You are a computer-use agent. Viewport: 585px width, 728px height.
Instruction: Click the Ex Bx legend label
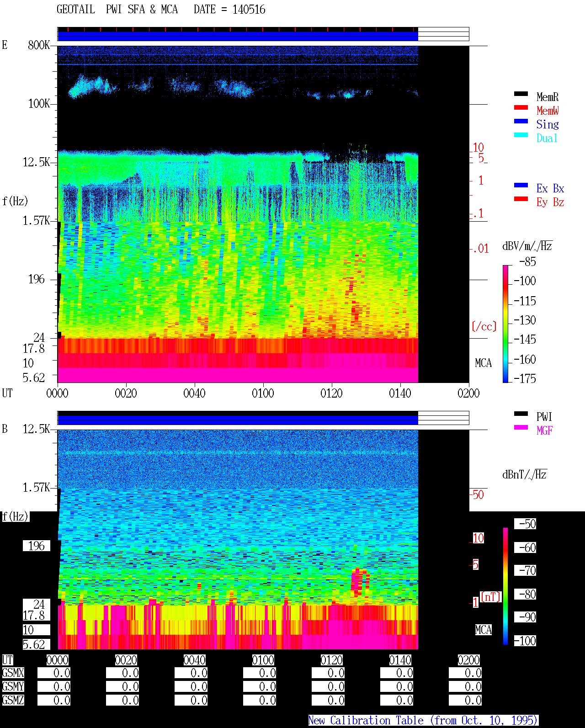[x=550, y=188]
